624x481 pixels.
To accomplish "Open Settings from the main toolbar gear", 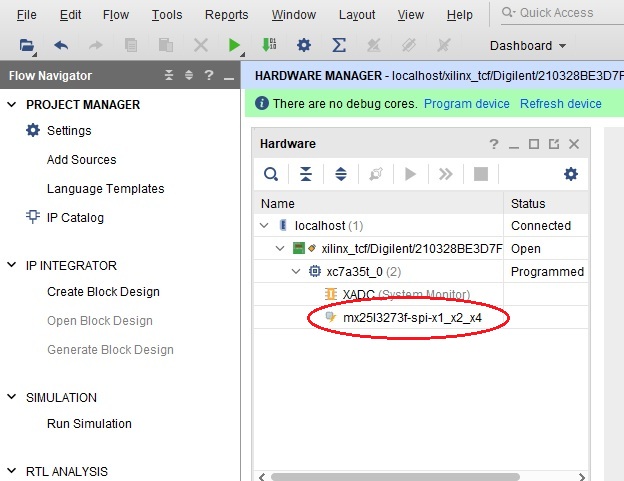I will pos(304,45).
